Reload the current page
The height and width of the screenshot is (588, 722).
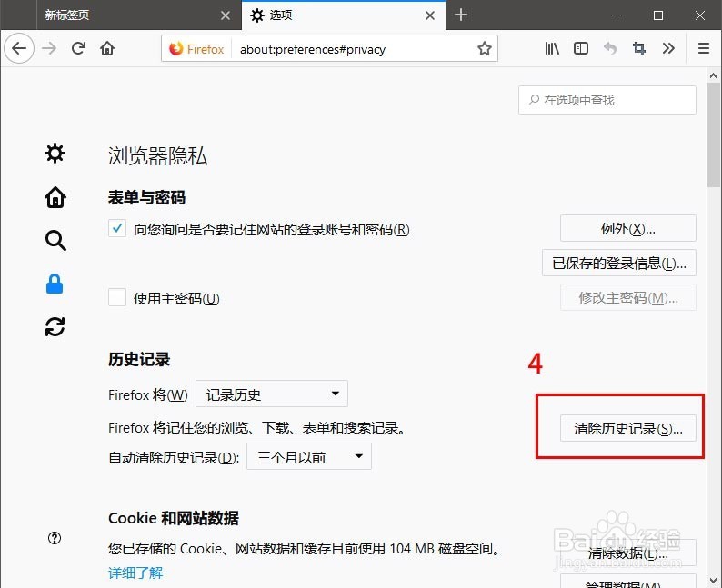[x=79, y=48]
